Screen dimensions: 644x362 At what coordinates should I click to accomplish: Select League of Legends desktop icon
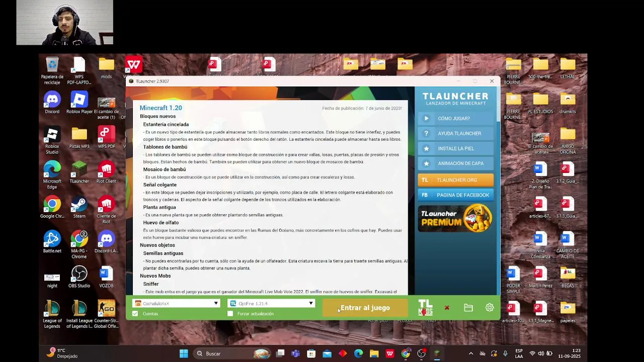pos(52,315)
